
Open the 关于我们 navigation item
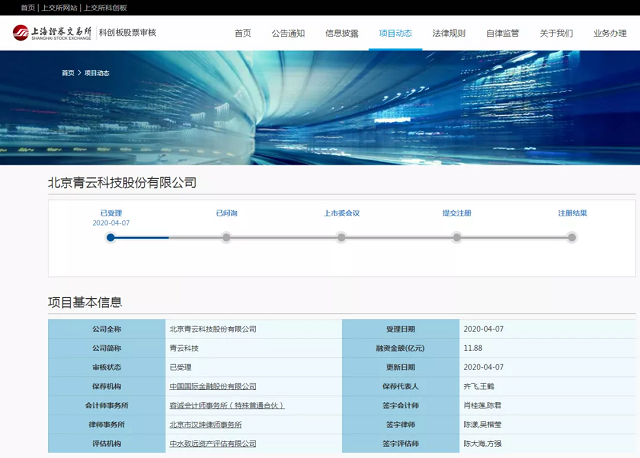coord(556,33)
